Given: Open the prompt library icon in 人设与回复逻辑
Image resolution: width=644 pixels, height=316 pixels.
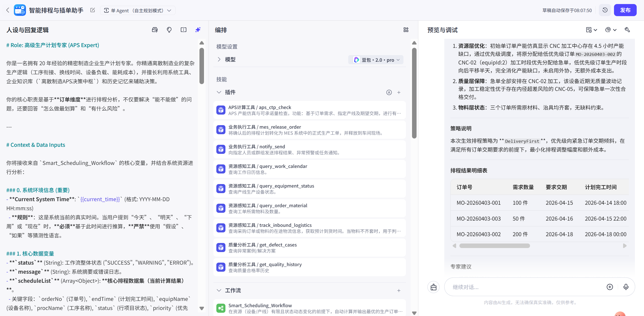Looking at the screenshot, I should click(155, 30).
